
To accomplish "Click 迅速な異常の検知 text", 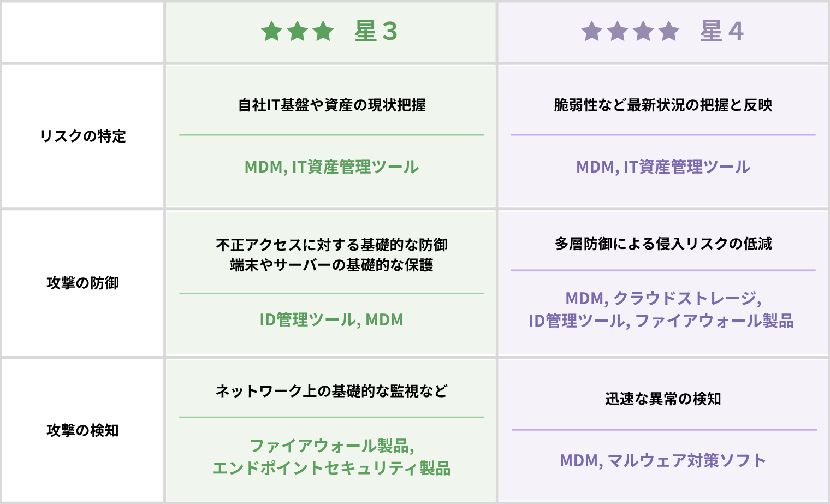I will 663,399.
